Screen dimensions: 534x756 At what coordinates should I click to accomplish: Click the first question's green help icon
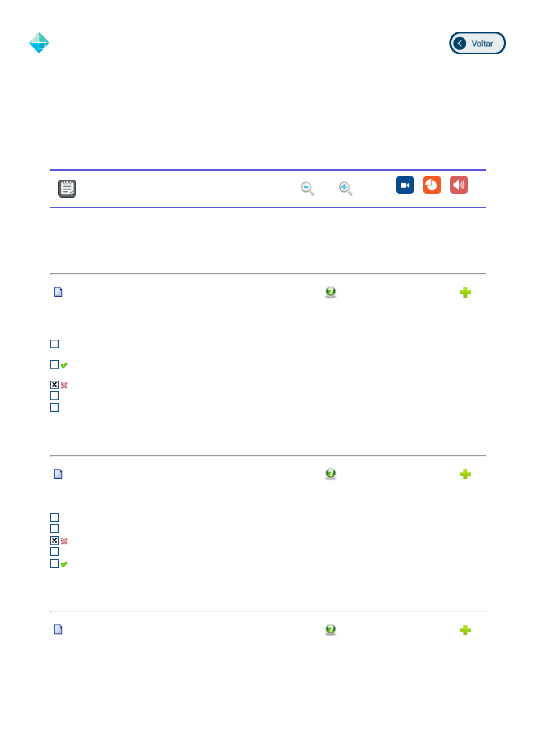pos(331,292)
